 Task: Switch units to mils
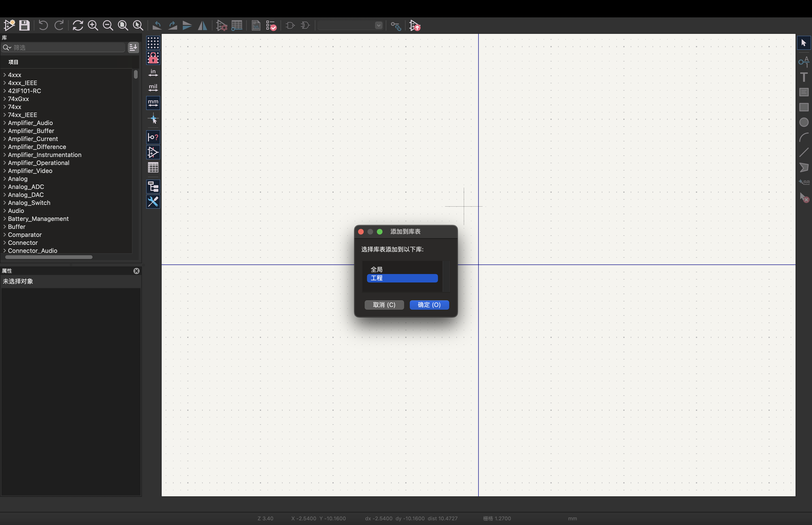click(153, 88)
